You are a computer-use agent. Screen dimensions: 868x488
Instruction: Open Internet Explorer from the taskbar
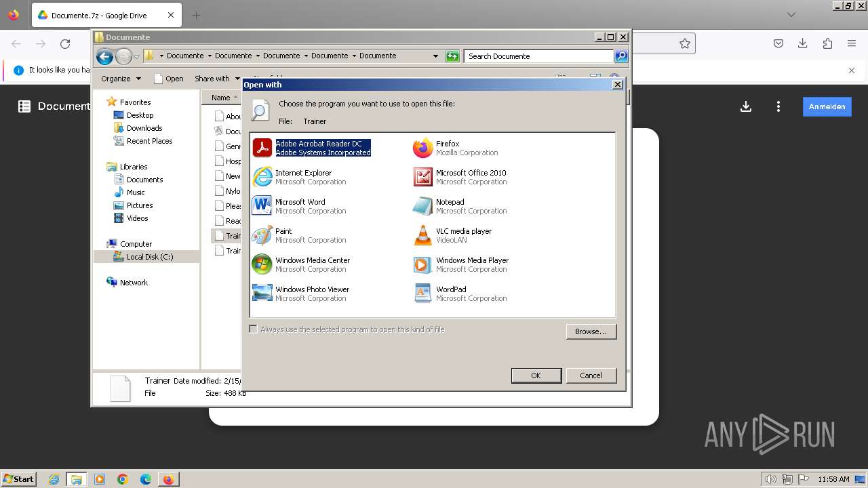[54, 479]
